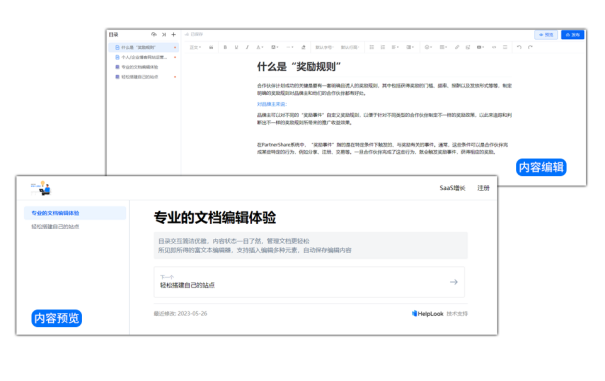
Task: Click the 最近修改 2023-05-26 text
Action: 180,314
